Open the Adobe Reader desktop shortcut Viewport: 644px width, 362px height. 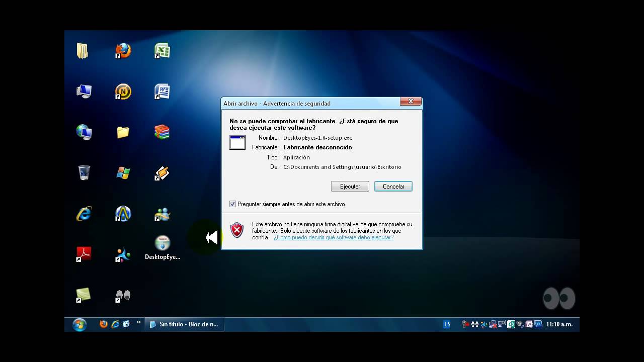pos(84,254)
